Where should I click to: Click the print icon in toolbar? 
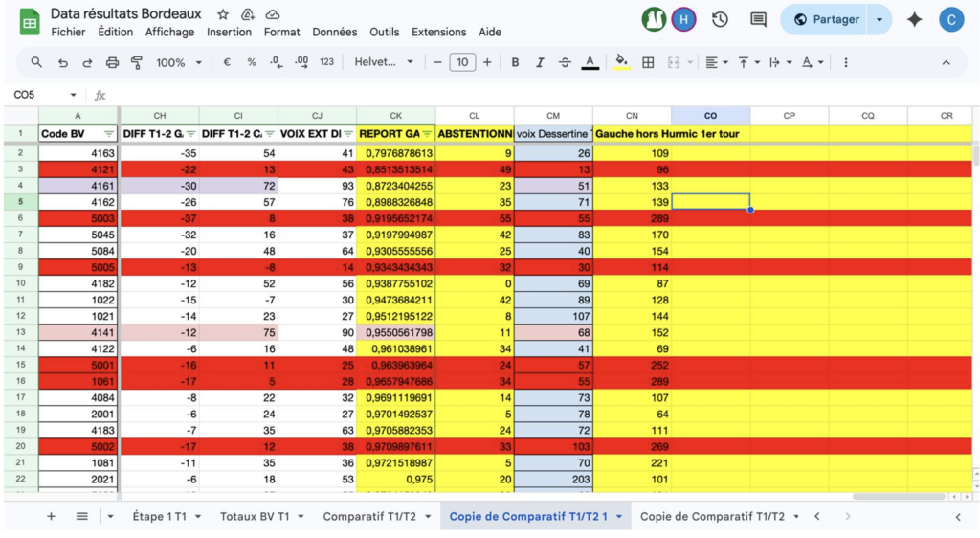(112, 62)
